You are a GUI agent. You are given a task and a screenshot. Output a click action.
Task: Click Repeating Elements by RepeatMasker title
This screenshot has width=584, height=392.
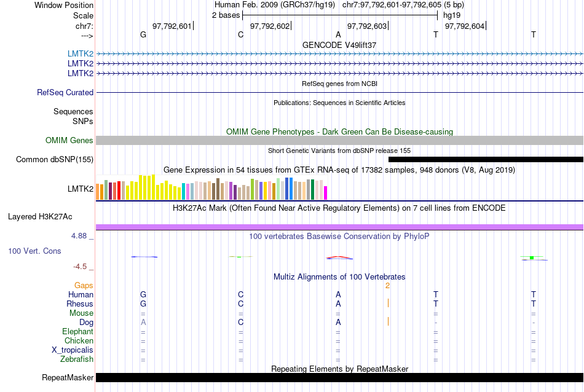click(x=340, y=369)
